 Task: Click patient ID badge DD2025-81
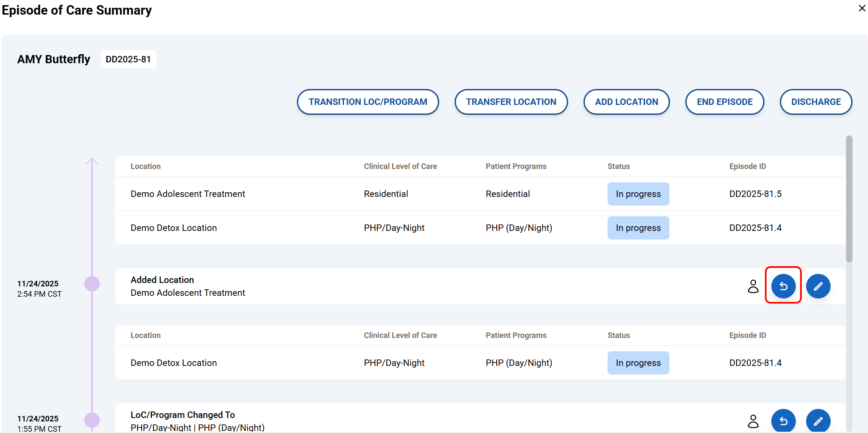tap(128, 59)
